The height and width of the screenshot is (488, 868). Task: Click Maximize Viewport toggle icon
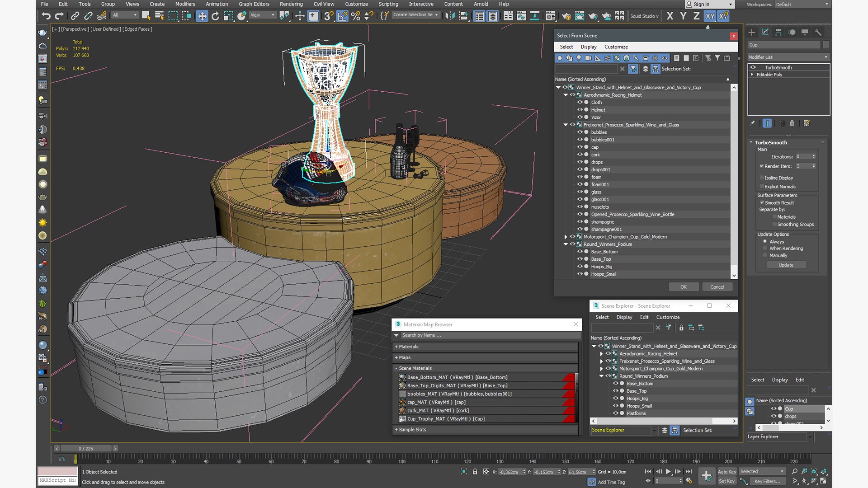(x=824, y=481)
